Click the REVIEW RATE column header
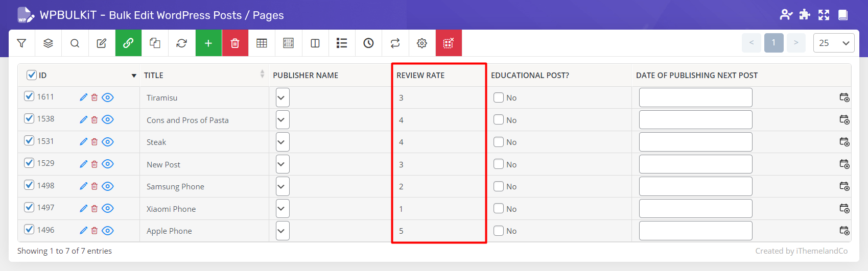This screenshot has width=868, height=271. 420,75
